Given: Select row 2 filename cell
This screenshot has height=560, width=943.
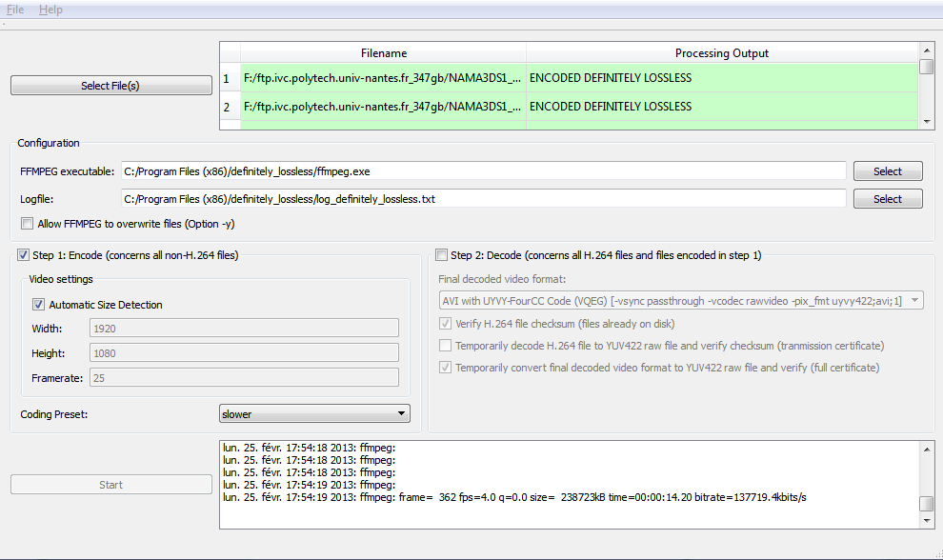Looking at the screenshot, I should click(383, 107).
